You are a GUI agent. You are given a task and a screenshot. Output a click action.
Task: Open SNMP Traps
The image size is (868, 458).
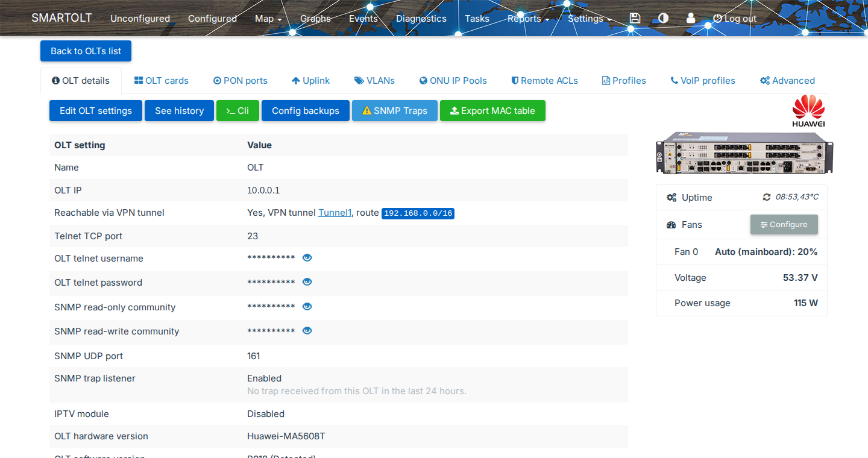pyautogui.click(x=395, y=111)
